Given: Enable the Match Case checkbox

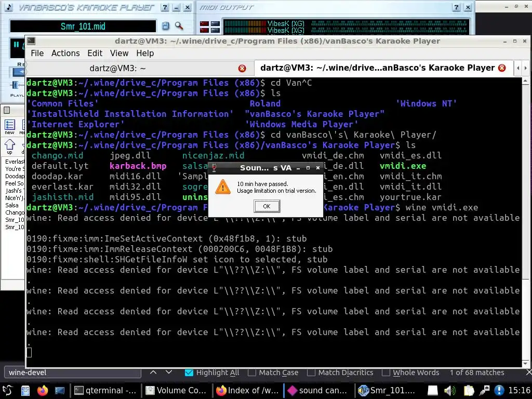Looking at the screenshot, I should pyautogui.click(x=252, y=373).
